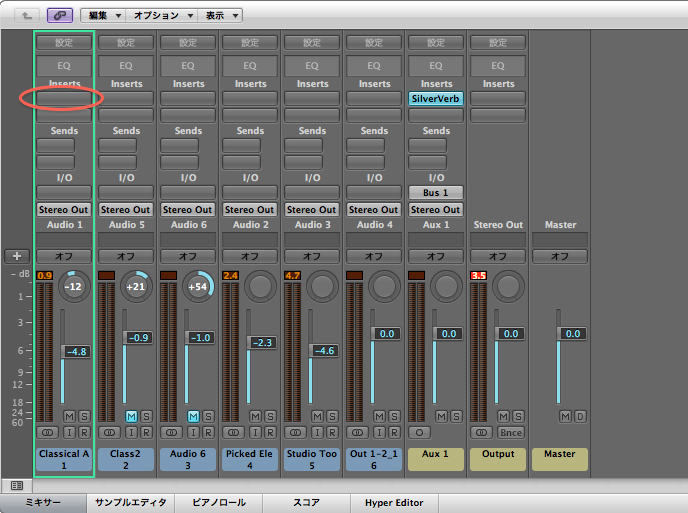The image size is (688, 513).
Task: Toggle stereo format icon on Audio 3 strip
Action: click(x=295, y=433)
